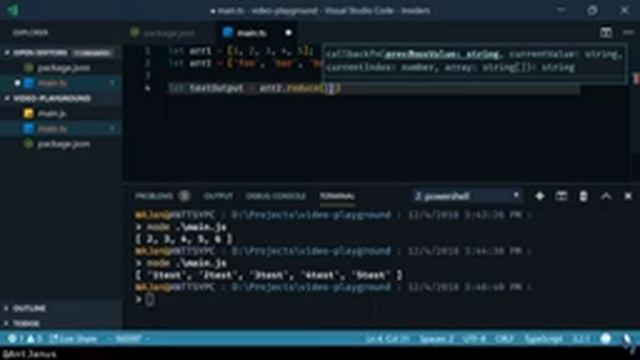The height and width of the screenshot is (360, 640).
Task: Click the unsaved badge next to Open Editors
Action: pyautogui.click(x=92, y=53)
